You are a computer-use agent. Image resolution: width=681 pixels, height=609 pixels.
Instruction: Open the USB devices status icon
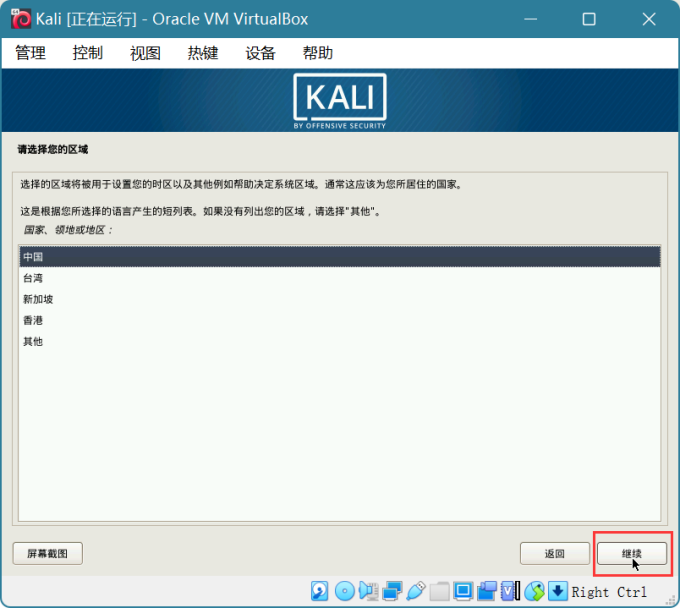click(416, 592)
